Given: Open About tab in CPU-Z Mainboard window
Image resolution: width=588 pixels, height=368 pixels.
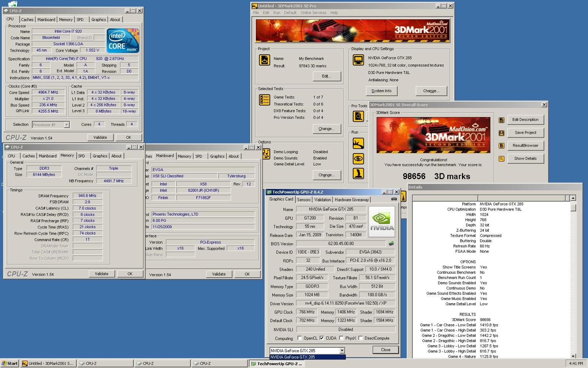Looking at the screenshot, I should coord(234,156).
